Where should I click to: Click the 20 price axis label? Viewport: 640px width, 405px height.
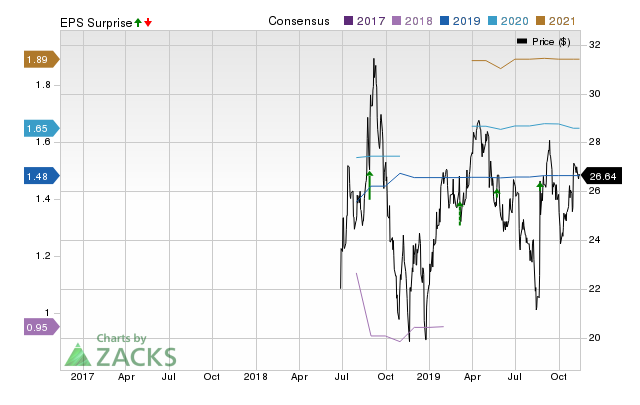point(595,338)
